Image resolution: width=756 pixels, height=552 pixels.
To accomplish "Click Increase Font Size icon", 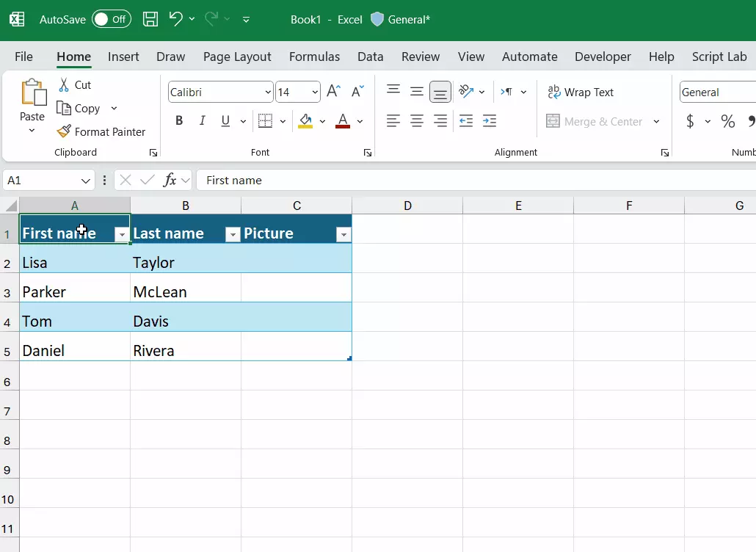I will coord(333,92).
